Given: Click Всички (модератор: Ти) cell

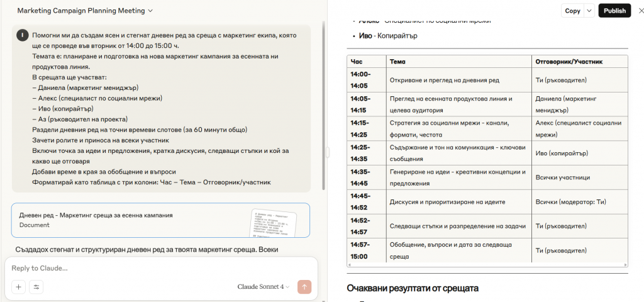Looking at the screenshot, I should point(579,202).
